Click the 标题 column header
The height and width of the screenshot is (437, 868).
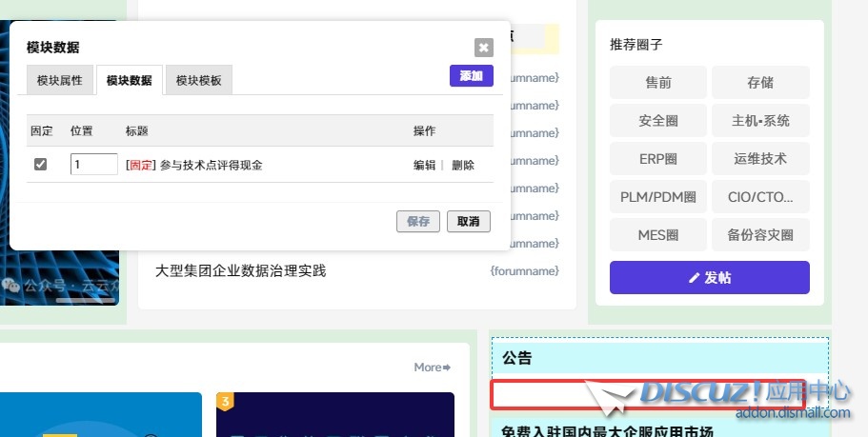point(137,131)
